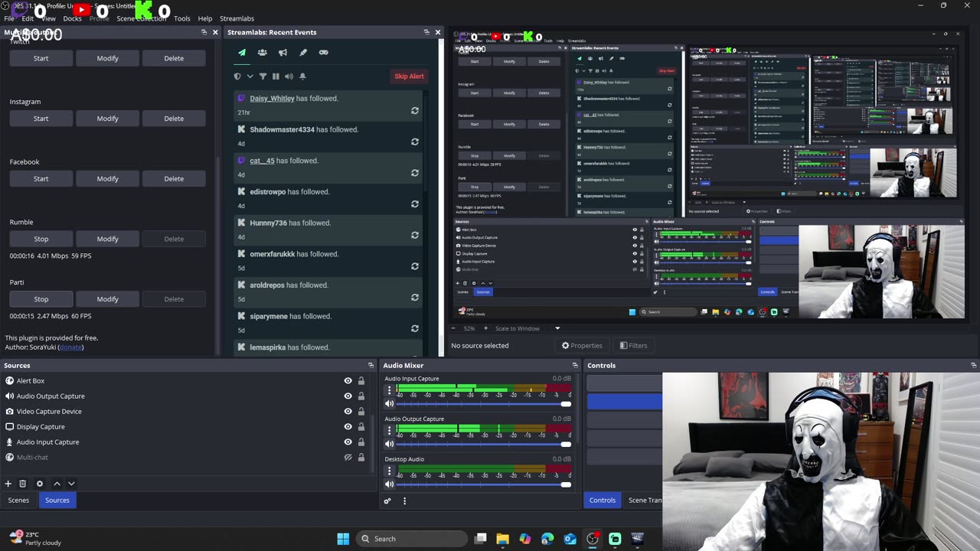Open the Docks menu
The width and height of the screenshot is (980, 551).
coord(72,18)
